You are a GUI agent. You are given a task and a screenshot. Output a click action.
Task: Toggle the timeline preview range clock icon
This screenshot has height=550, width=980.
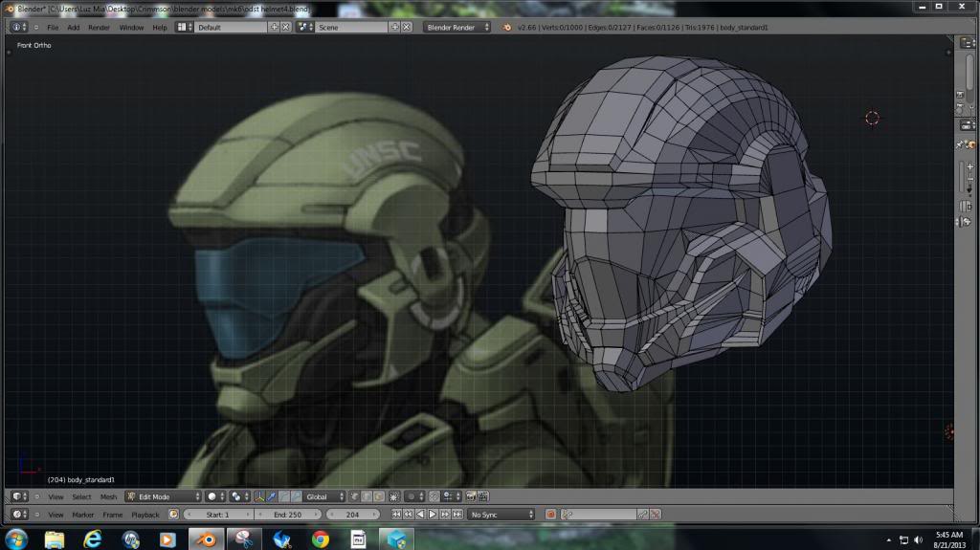[173, 515]
